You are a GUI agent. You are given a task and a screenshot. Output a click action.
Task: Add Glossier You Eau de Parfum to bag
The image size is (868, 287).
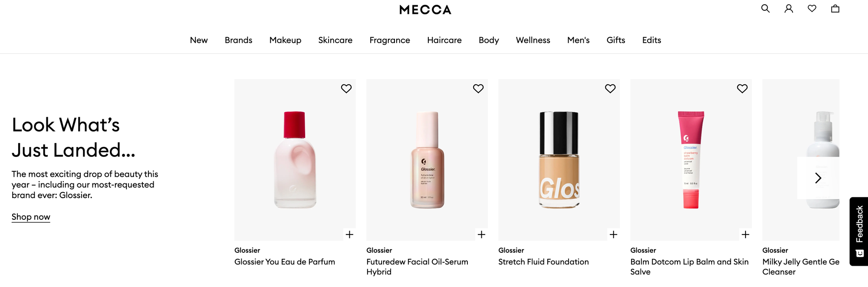(349, 234)
